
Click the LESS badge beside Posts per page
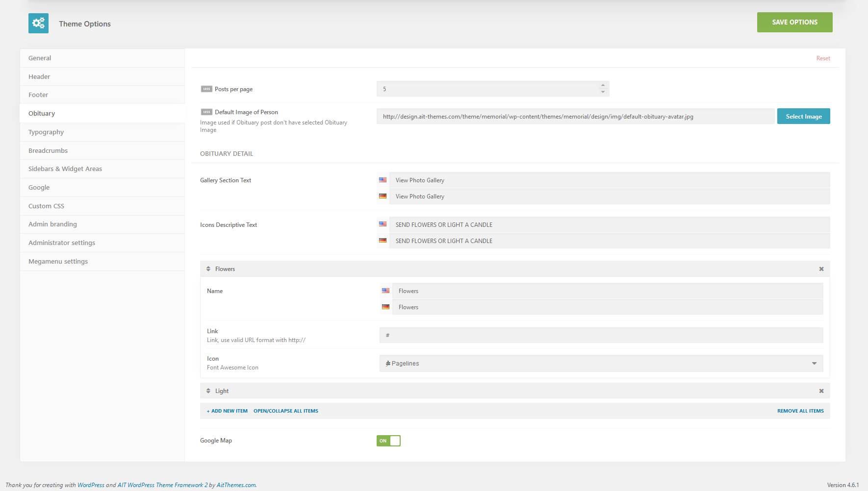(206, 89)
